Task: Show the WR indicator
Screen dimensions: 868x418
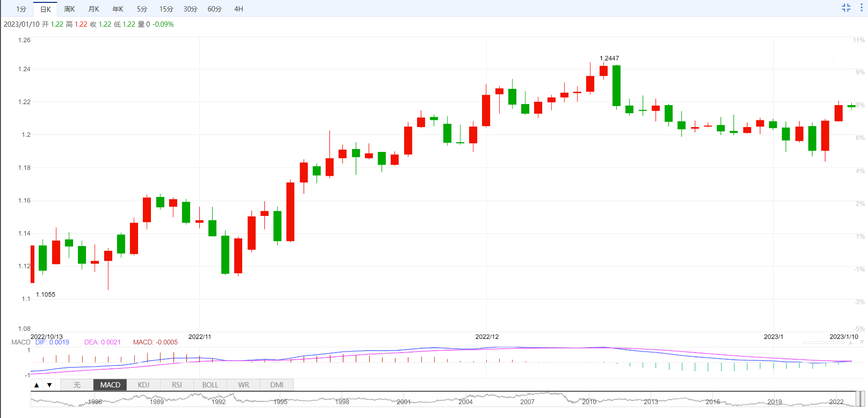Action: pyautogui.click(x=244, y=385)
